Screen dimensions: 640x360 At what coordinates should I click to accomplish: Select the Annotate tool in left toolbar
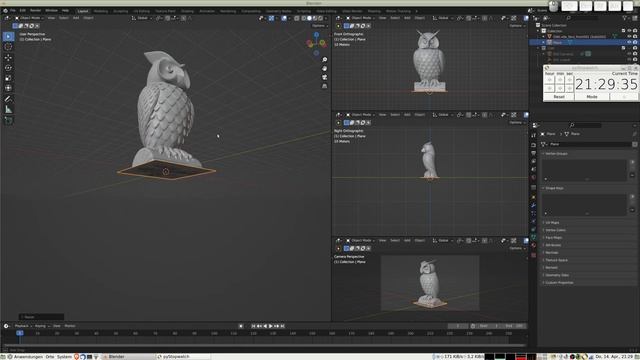pos(8,99)
